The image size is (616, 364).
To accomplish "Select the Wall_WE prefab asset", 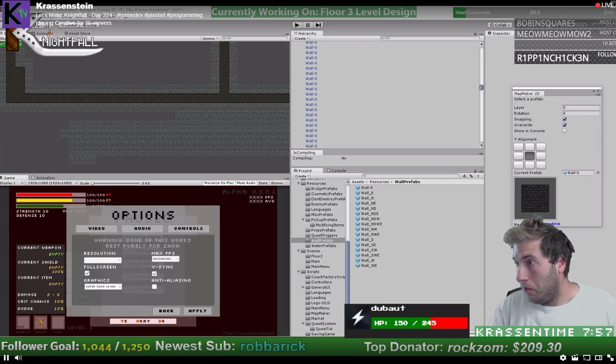I will 367,266.
